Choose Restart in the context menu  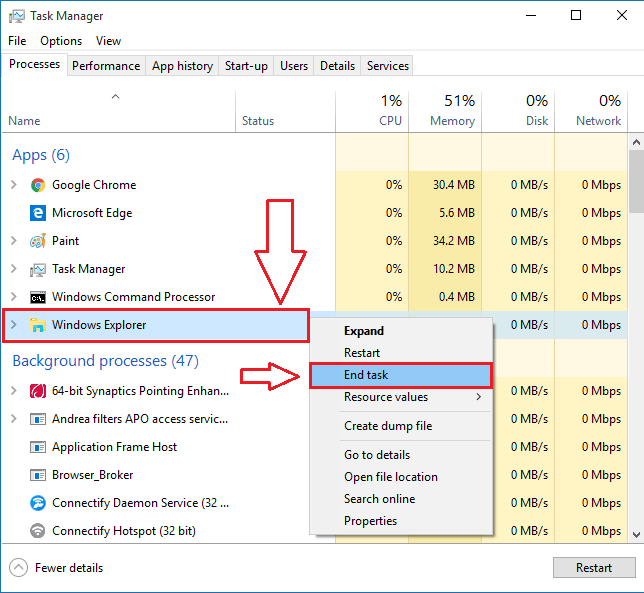(401, 353)
